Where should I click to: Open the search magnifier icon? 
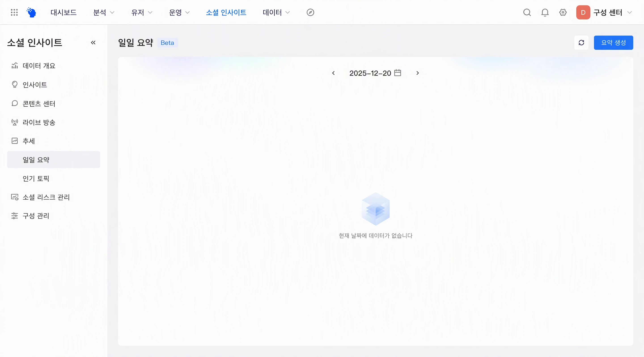(x=527, y=12)
